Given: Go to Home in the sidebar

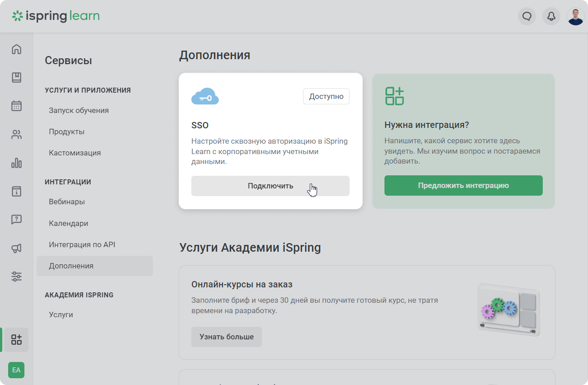Looking at the screenshot, I should tap(17, 49).
